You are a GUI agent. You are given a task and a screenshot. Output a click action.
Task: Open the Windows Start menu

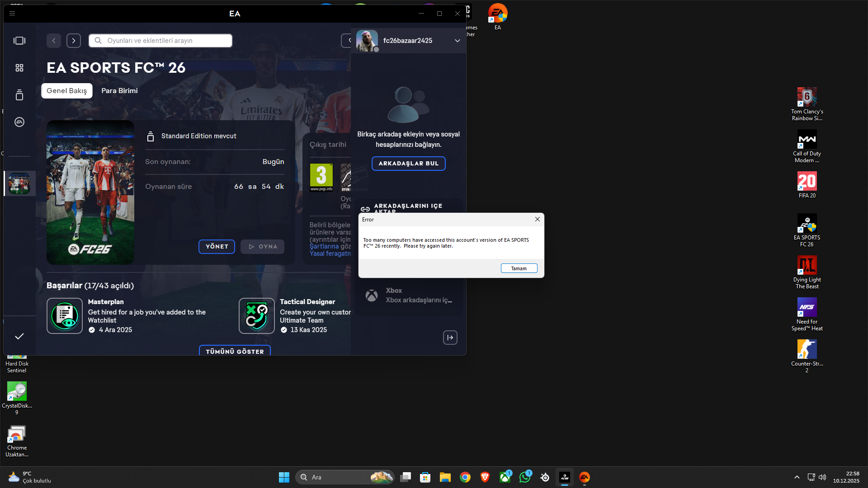pyautogui.click(x=284, y=477)
